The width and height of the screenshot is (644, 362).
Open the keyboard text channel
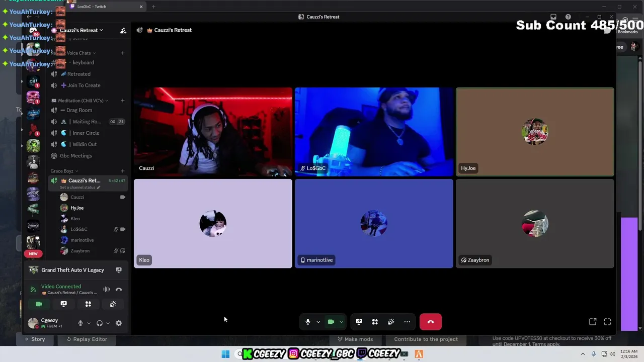point(88,62)
